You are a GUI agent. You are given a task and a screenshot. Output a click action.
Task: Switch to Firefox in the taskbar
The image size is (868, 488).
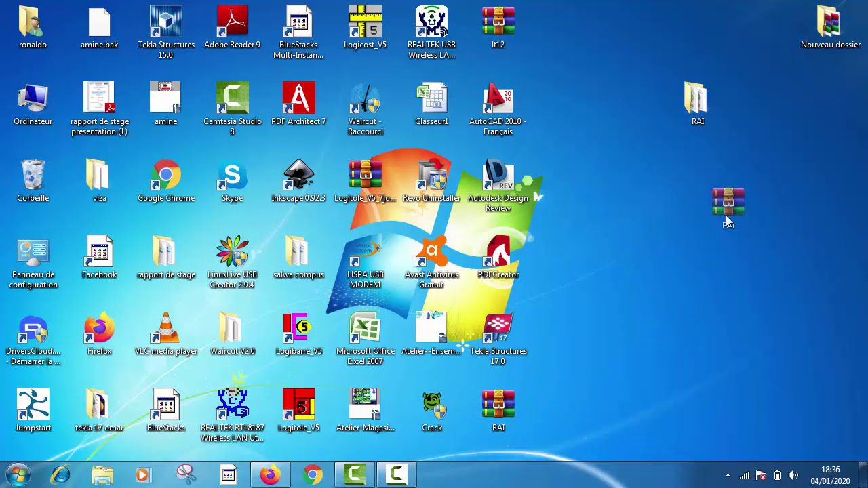pos(270,474)
